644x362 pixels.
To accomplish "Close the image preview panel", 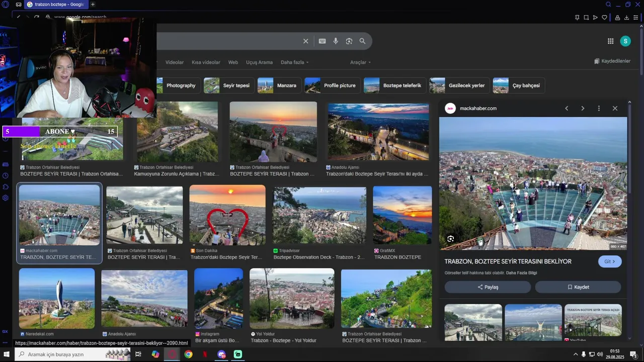I will [615, 108].
